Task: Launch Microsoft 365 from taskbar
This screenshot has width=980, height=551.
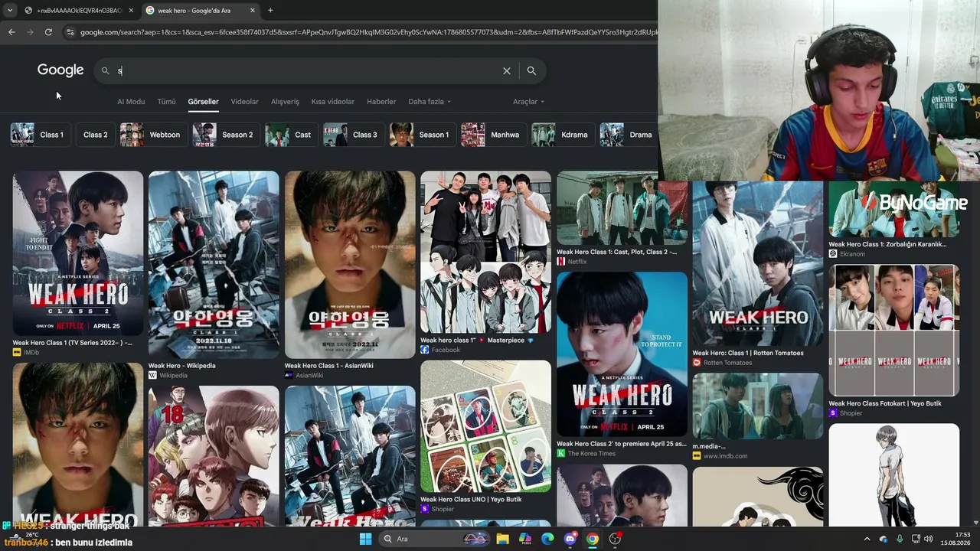Action: (525, 539)
